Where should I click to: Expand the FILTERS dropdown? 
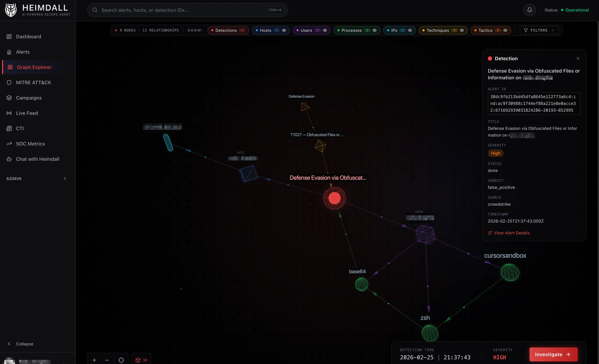pos(539,30)
